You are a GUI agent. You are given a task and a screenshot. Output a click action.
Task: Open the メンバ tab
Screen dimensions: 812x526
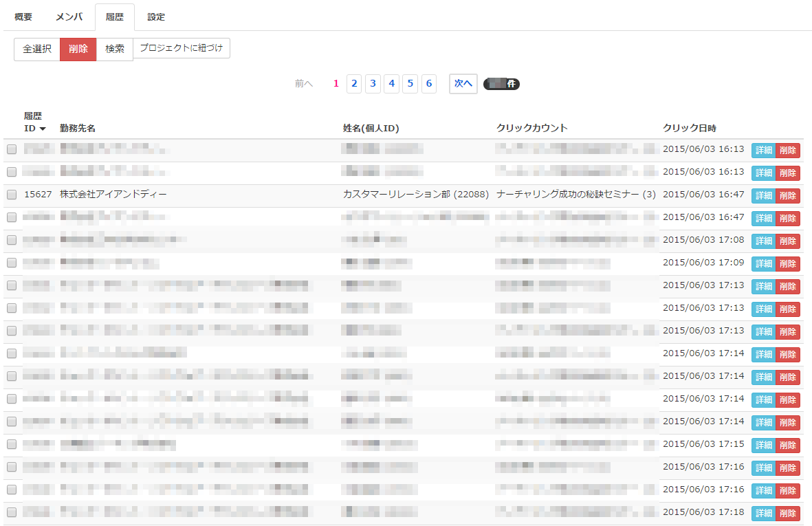coord(69,17)
